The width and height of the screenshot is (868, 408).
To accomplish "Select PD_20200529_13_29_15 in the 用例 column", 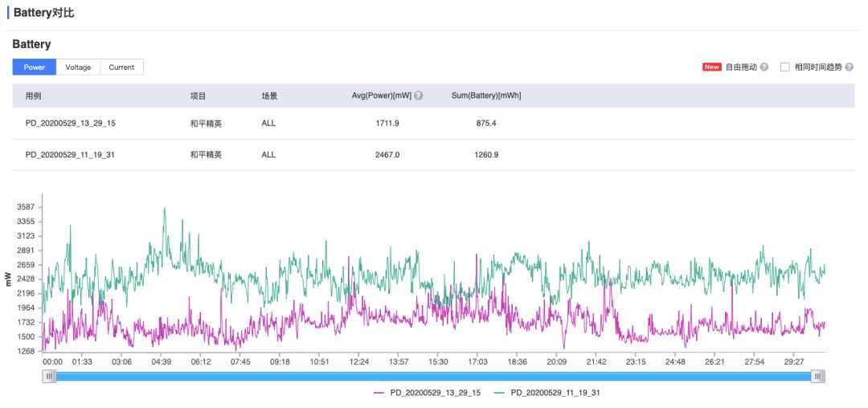I will [70, 124].
